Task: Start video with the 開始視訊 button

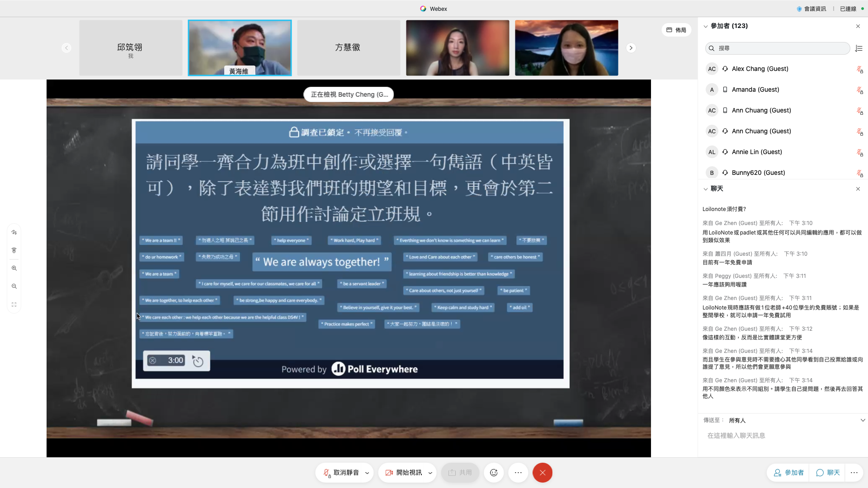Action: tap(404, 473)
